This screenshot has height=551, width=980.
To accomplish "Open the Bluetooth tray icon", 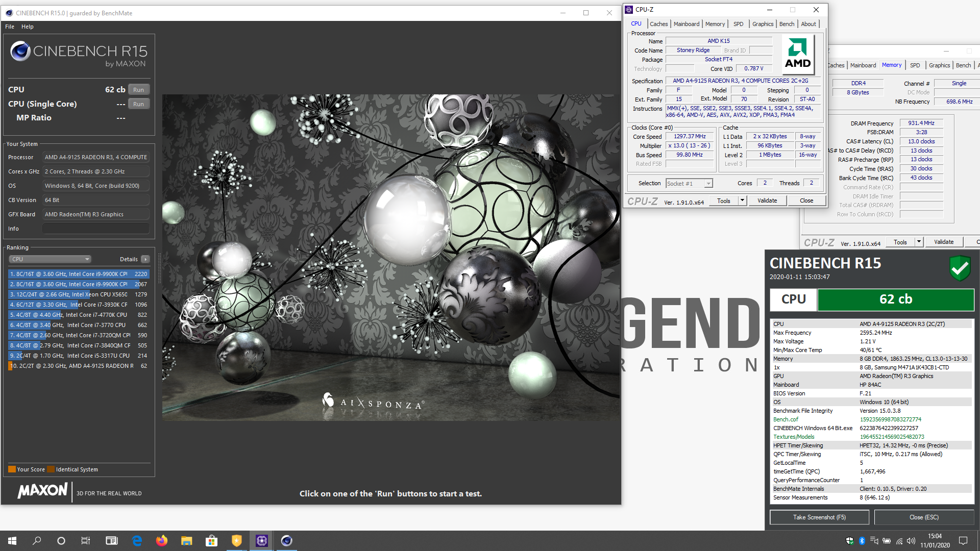I will tap(862, 541).
